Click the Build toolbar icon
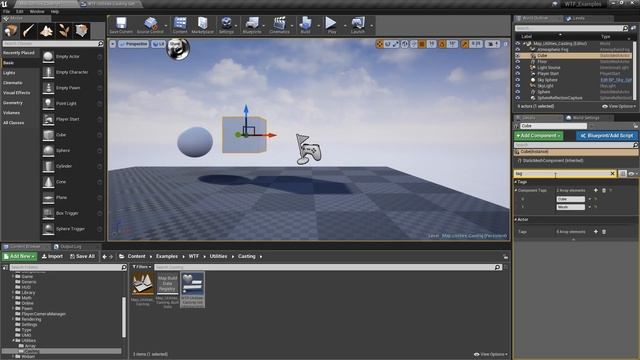The image size is (640, 360). (305, 25)
